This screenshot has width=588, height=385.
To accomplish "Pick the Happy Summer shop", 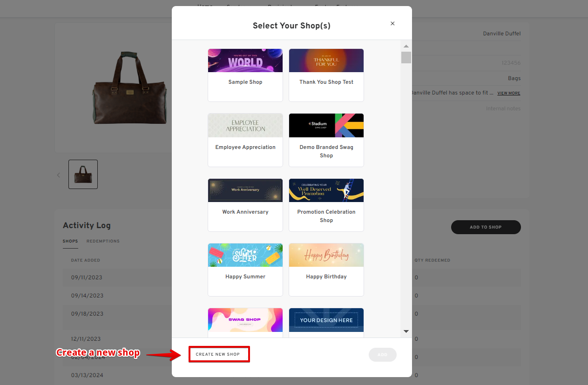I will coord(245,270).
